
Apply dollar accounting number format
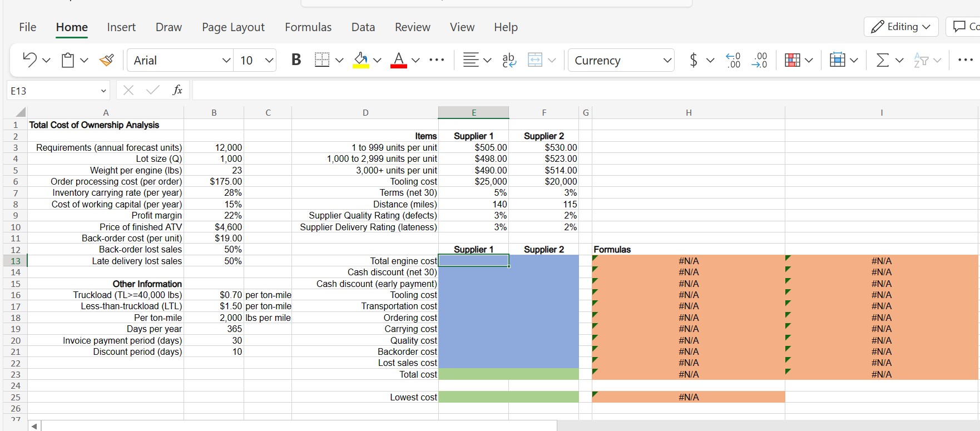click(693, 60)
